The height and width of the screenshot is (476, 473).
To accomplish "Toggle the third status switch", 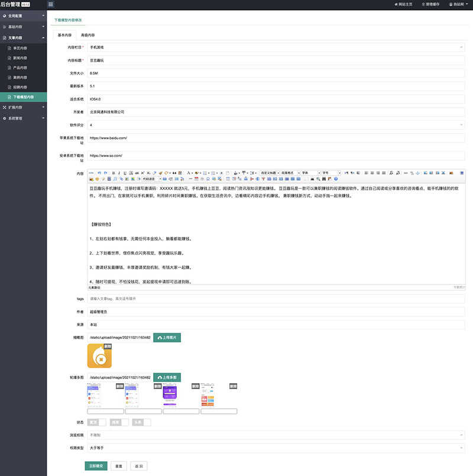I will click(x=141, y=422).
